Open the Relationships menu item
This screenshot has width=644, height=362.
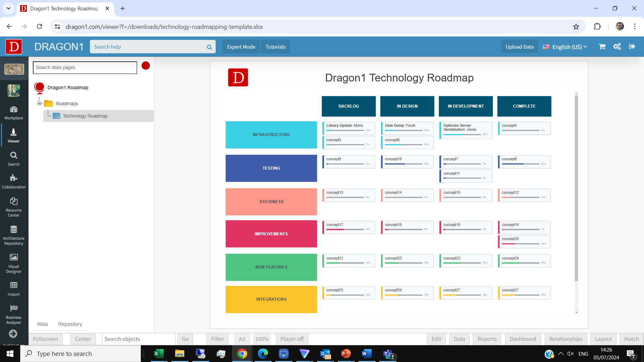coord(566,339)
